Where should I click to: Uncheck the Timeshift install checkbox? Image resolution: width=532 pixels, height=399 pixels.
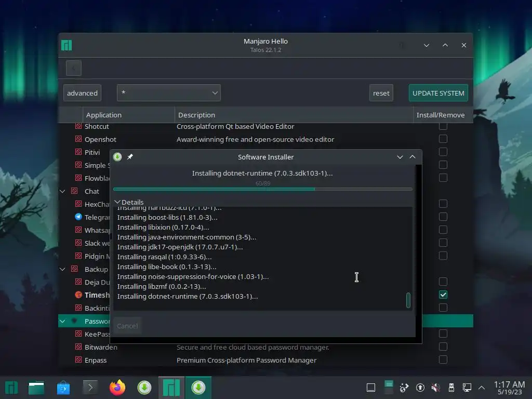[x=443, y=295]
